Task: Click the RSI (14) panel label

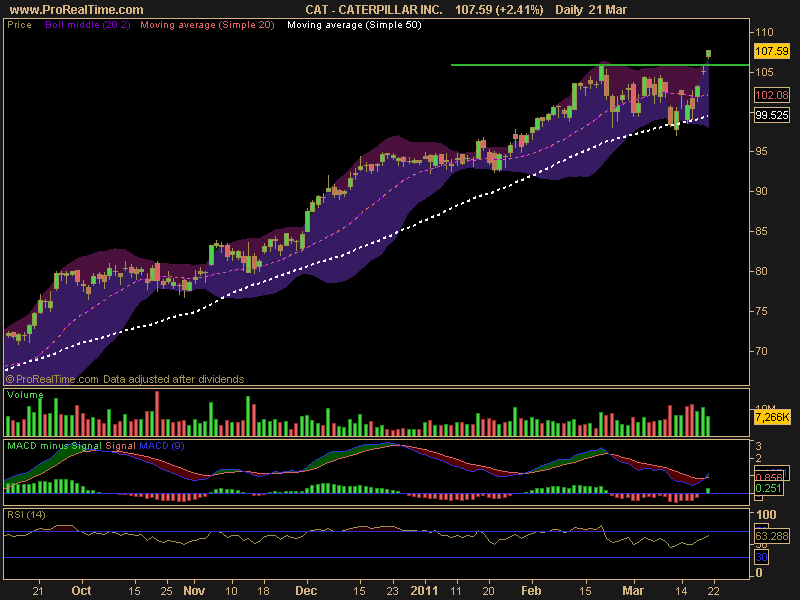Action: pos(26,514)
